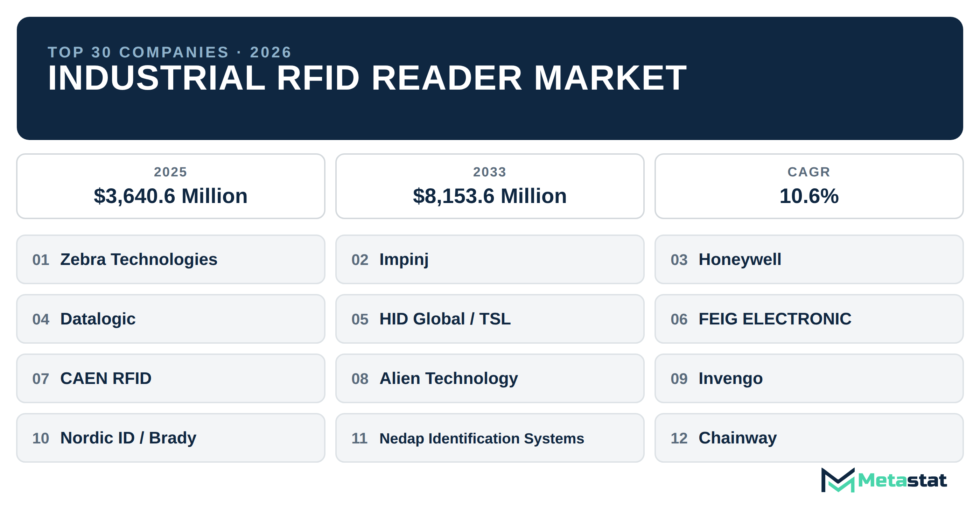Click the Top 30 Companies · 2026 subtitle

(170, 52)
